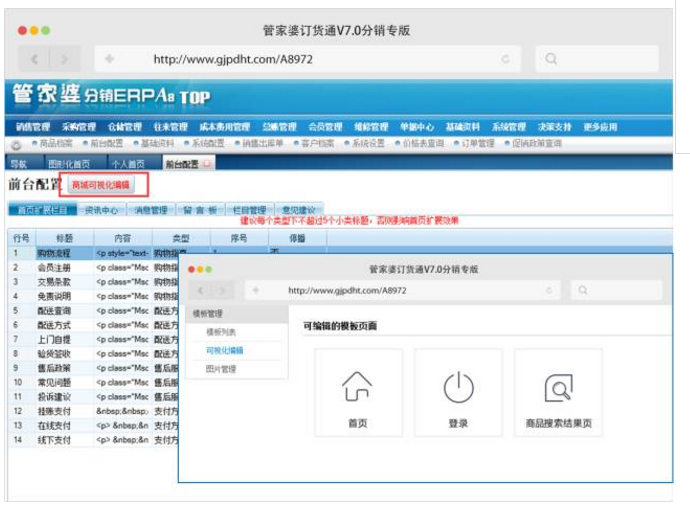Go forward in the front popup window

coord(223,290)
